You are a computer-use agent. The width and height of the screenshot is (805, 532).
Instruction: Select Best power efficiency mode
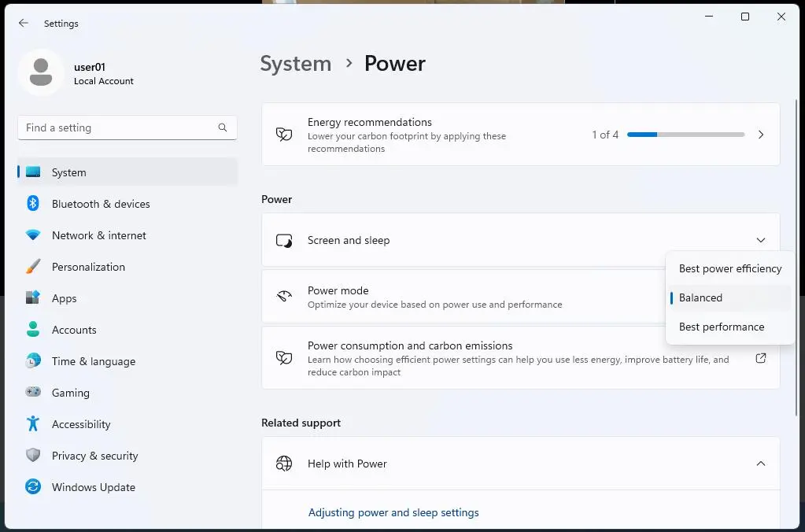pos(729,268)
